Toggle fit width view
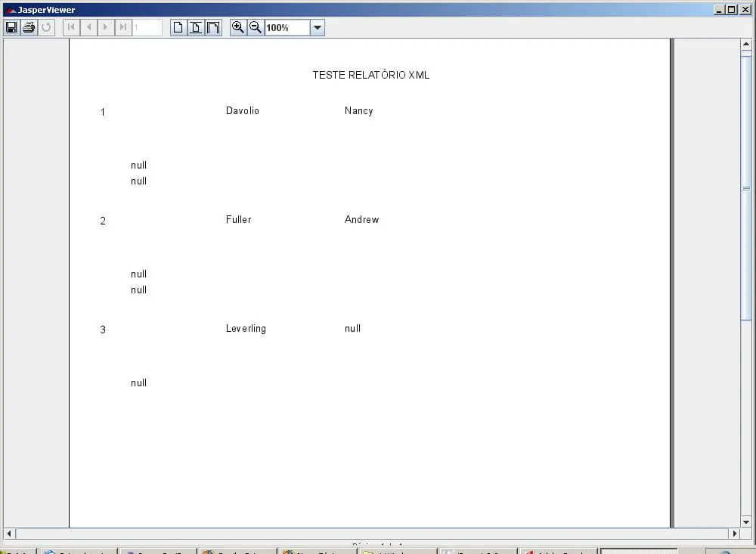Screen dimensions: 756x554 tap(213, 27)
